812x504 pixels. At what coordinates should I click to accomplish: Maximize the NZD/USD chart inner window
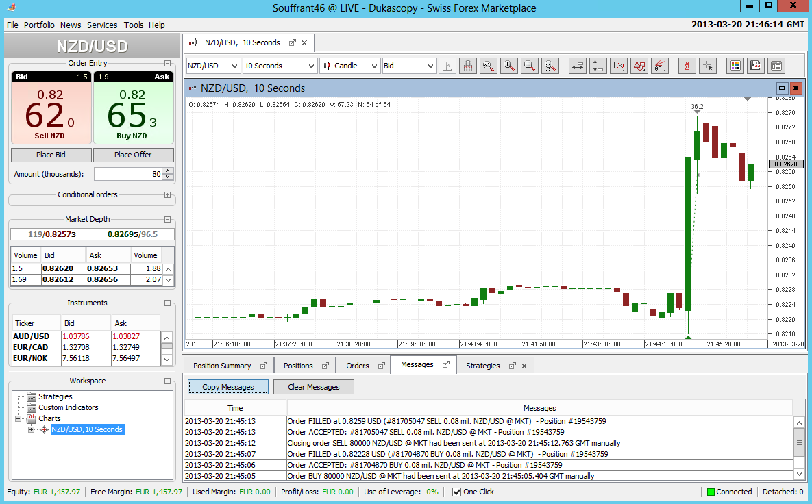coord(783,88)
